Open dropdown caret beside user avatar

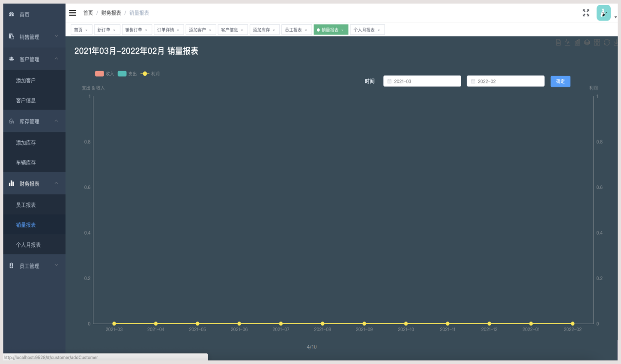[615, 18]
